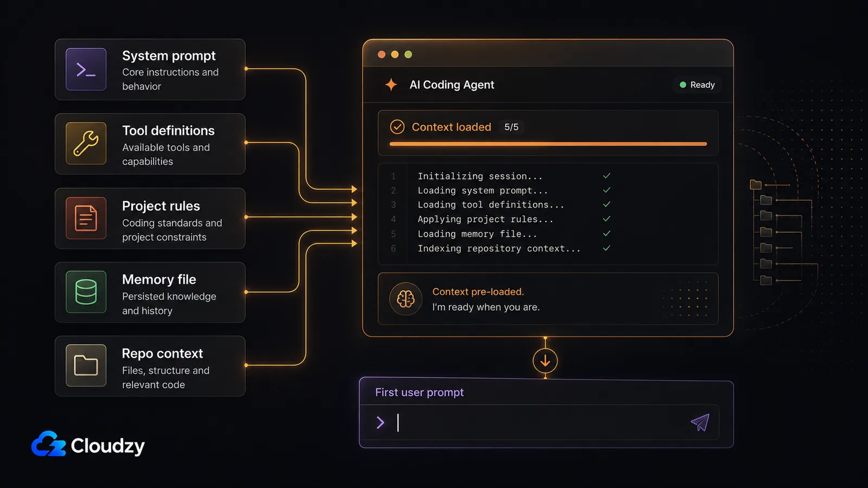
Task: Click the checkmark next to Loading system prompt
Action: click(x=607, y=190)
